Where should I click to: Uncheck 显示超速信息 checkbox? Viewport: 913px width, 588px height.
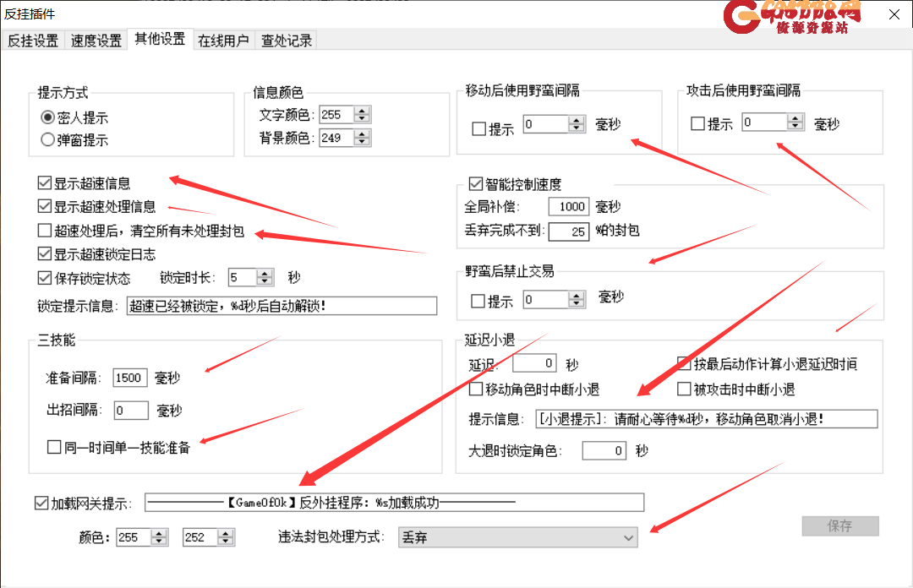click(45, 182)
